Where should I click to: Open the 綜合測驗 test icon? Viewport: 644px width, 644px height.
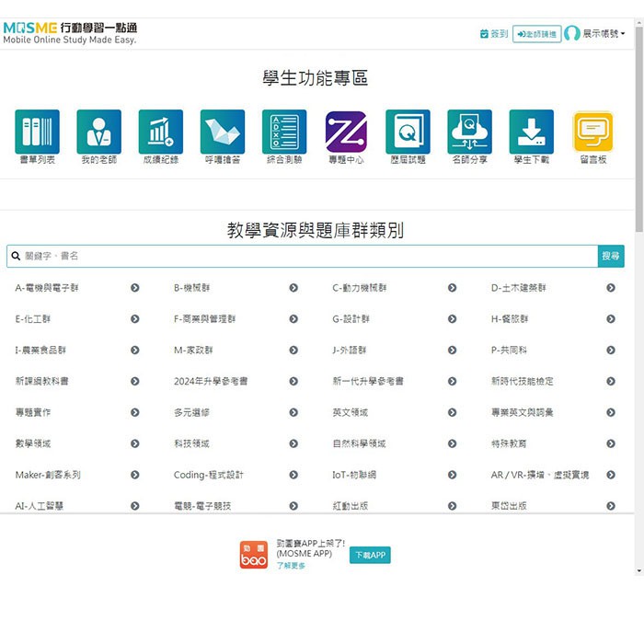coord(284,132)
